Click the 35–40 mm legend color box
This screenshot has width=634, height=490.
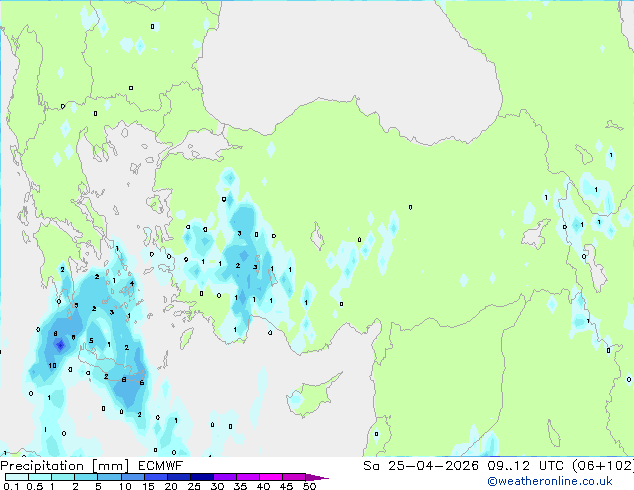247,477
